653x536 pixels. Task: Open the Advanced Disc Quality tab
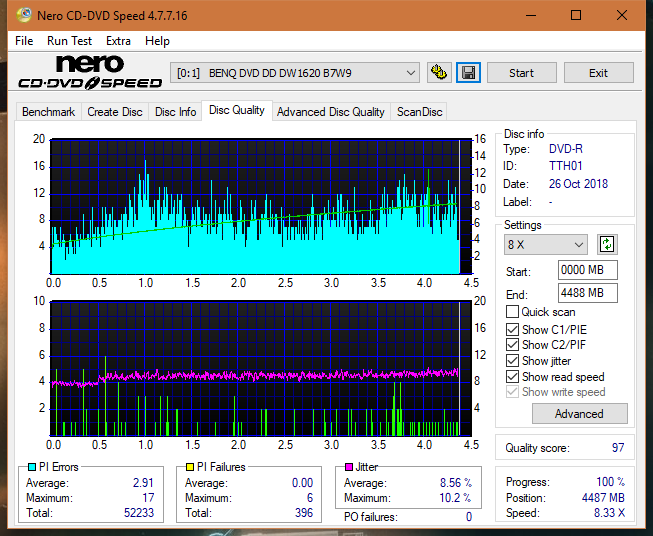[x=331, y=112]
